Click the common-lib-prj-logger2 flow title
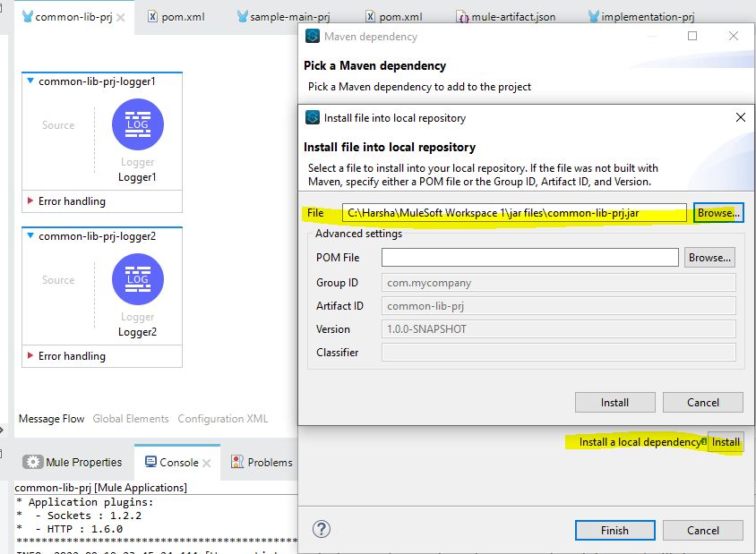Viewport: 756px width, 554px height. click(x=97, y=236)
